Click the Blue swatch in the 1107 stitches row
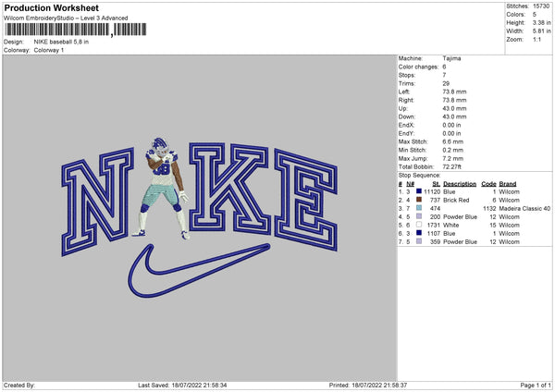 click(x=419, y=233)
